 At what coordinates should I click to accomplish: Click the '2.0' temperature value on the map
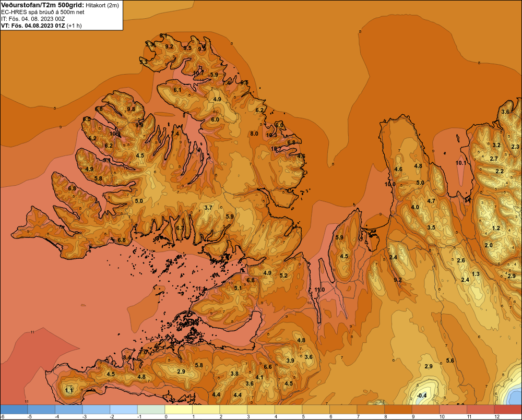[489, 245]
